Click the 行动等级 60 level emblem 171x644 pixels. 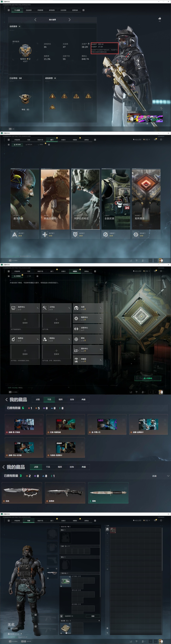(x=25, y=99)
